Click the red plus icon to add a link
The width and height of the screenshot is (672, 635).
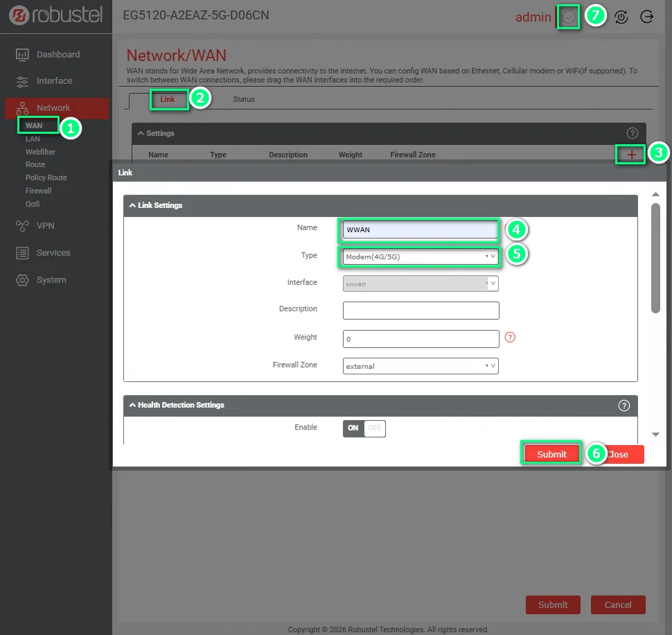[631, 155]
